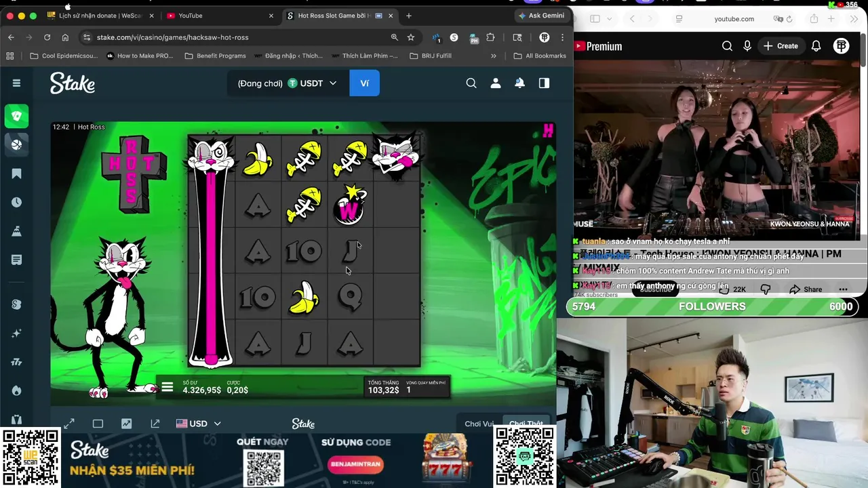Open the Safari page translate icon
Viewport: 868px width, 488px height.
779,19
